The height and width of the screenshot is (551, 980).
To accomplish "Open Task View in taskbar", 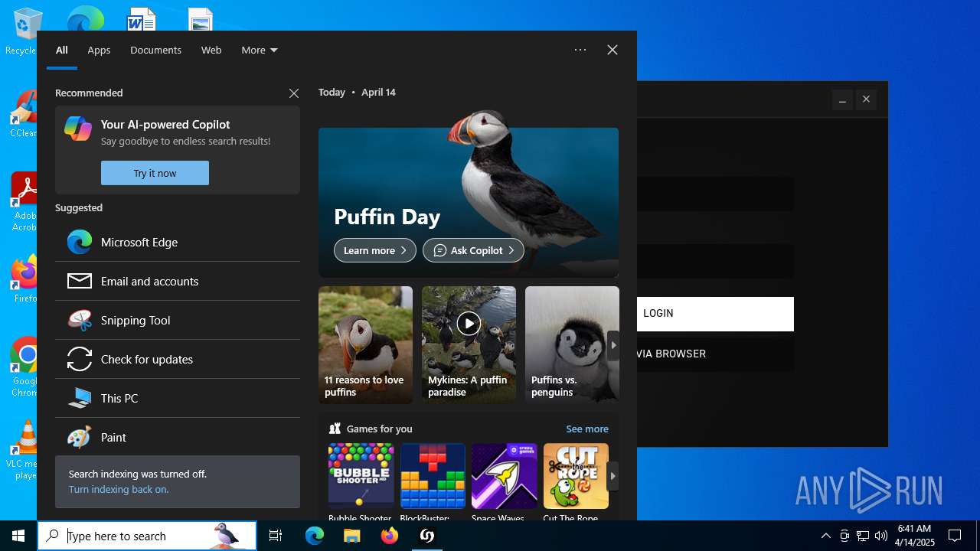I will pyautogui.click(x=276, y=536).
